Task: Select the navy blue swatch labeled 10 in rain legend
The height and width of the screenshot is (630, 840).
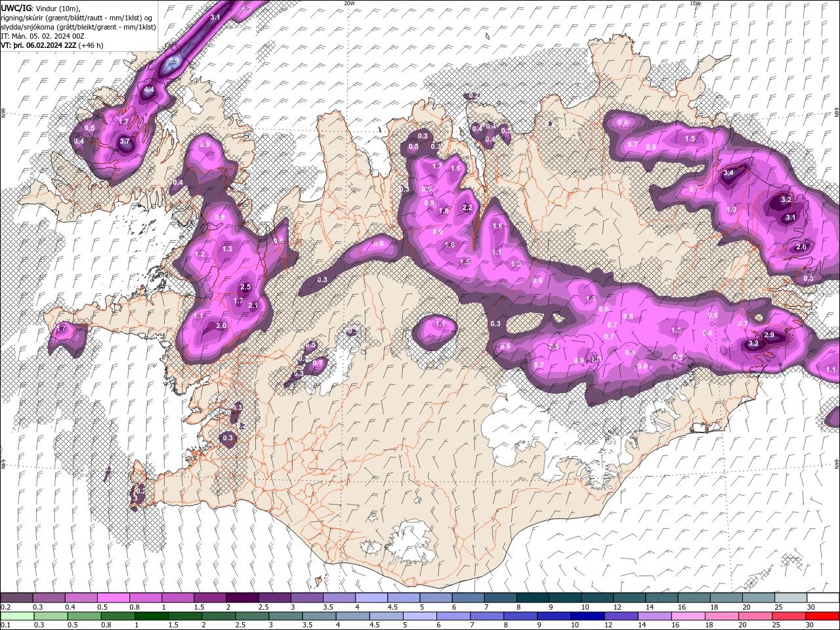Action: pos(587,616)
